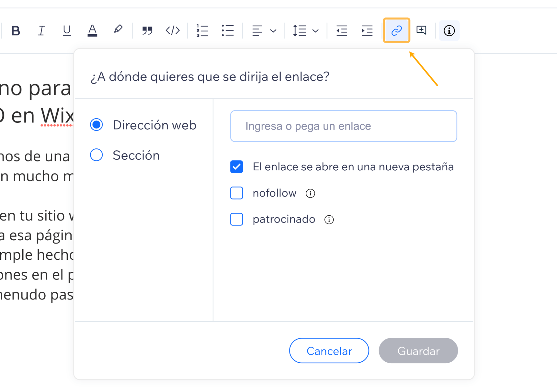
Task: Insert a code block
Action: tap(172, 31)
